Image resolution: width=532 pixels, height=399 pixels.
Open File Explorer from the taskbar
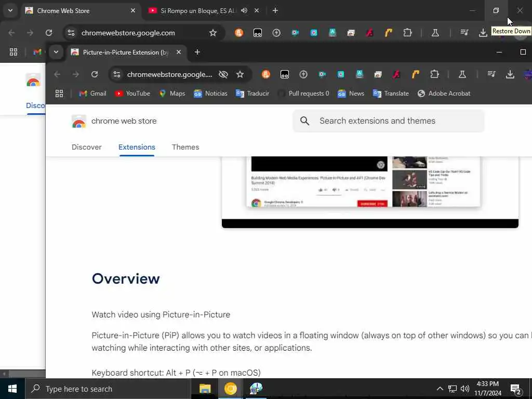click(205, 389)
